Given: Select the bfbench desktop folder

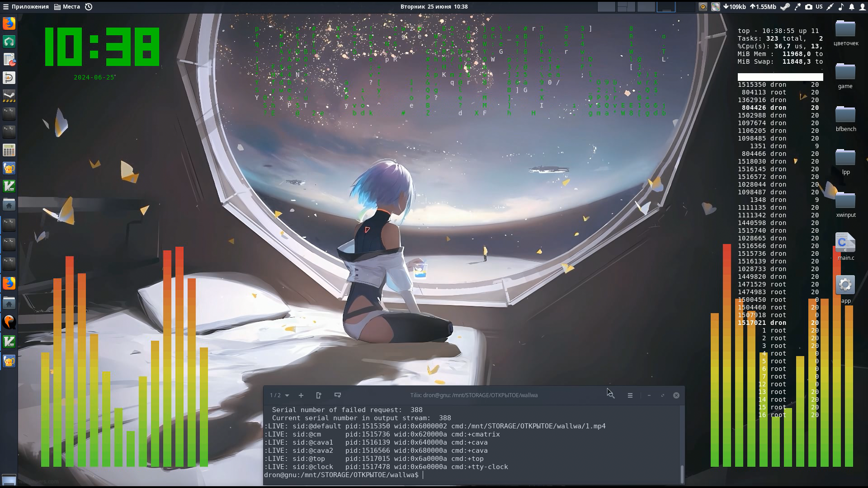Looking at the screenshot, I should [x=845, y=119].
